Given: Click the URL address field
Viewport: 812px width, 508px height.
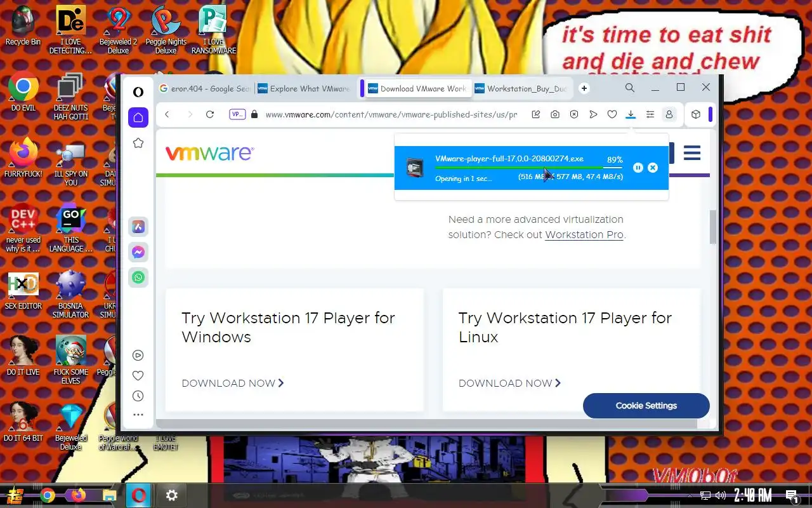Looking at the screenshot, I should click(x=391, y=114).
